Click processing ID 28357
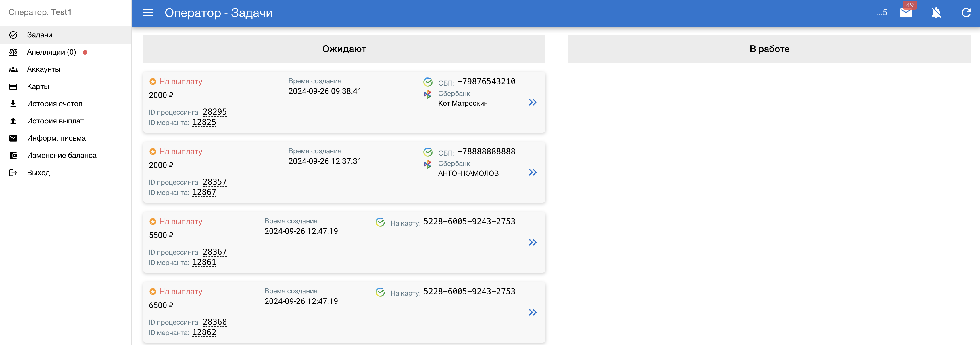 tap(215, 182)
